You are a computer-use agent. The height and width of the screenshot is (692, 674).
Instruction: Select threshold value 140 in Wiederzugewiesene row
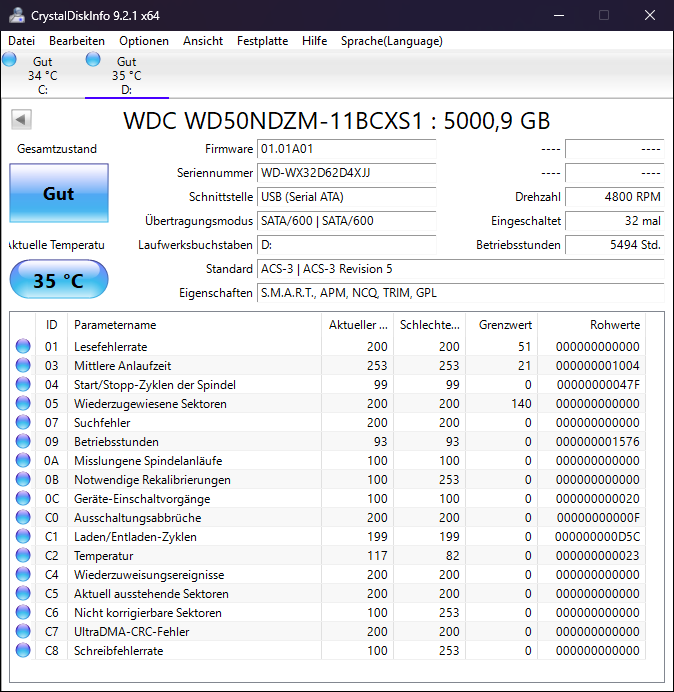tap(521, 404)
